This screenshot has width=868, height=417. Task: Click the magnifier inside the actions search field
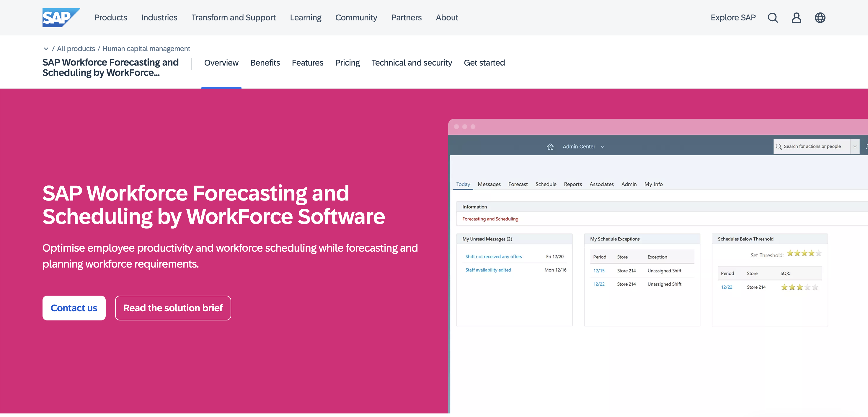point(779,146)
